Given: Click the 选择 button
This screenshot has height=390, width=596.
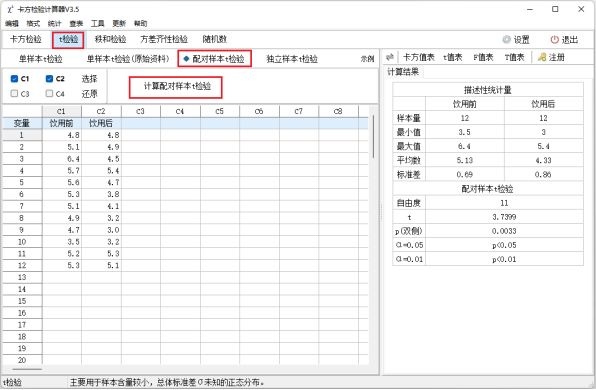Looking at the screenshot, I should coord(89,79).
